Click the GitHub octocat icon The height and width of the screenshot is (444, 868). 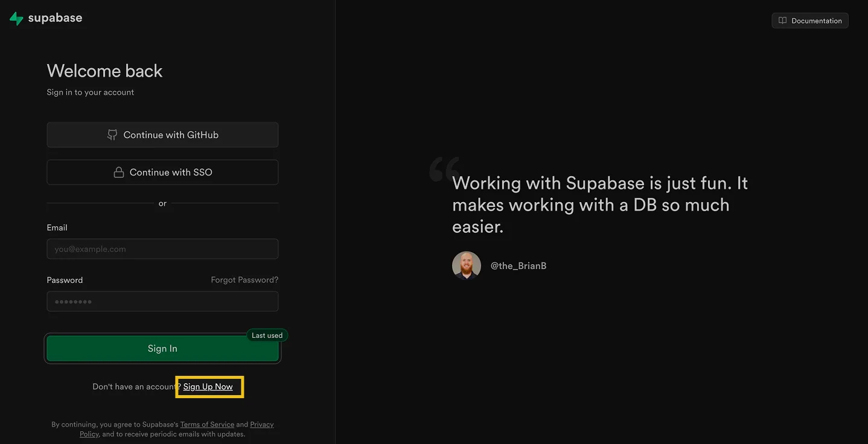pos(112,135)
